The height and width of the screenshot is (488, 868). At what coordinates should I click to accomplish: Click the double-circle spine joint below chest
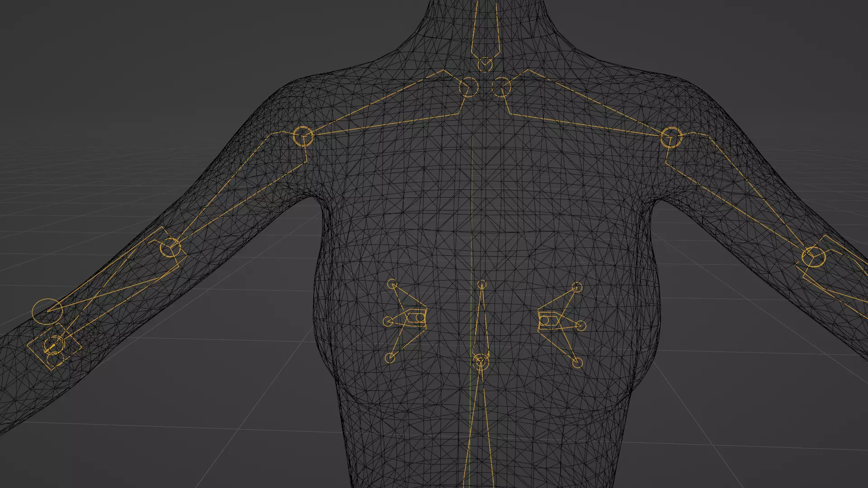[481, 361]
